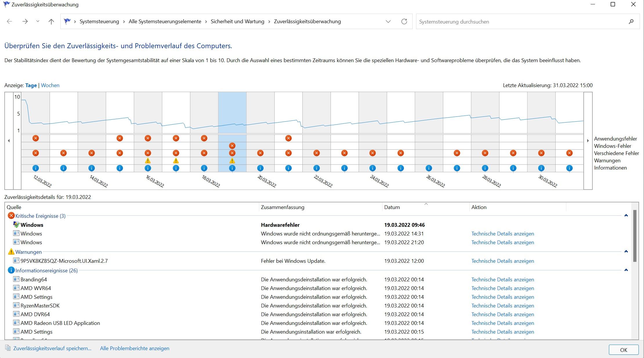Open the recent locations dropdown chevron
Image resolution: width=644 pixels, height=358 pixels.
click(38, 21)
